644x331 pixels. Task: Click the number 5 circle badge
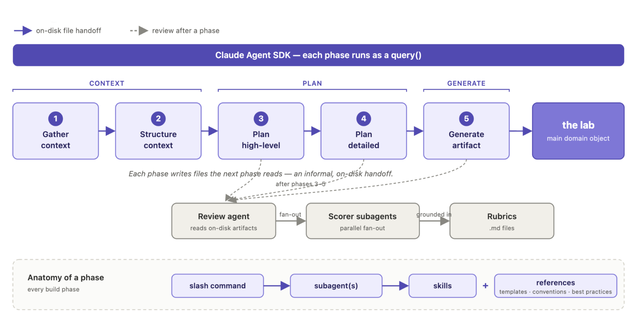click(466, 119)
